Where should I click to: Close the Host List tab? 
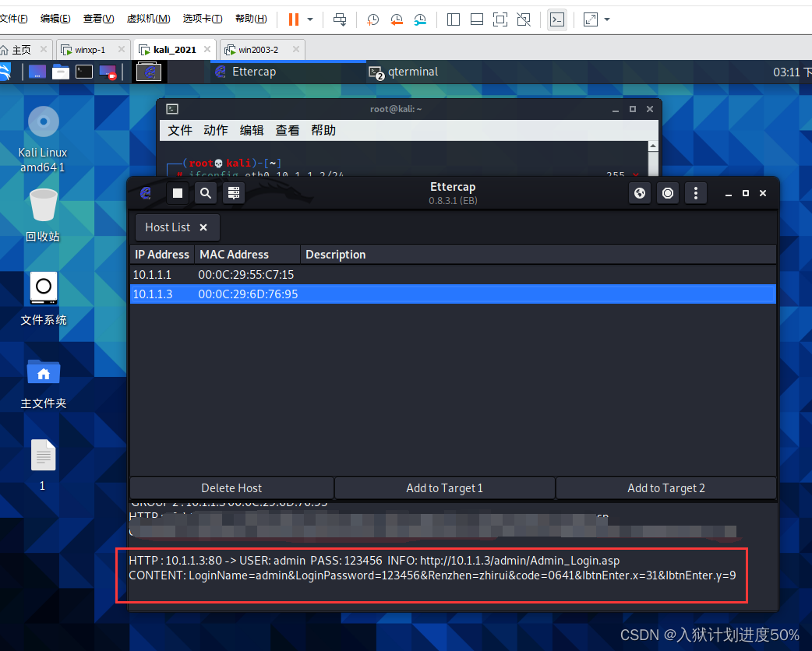pos(203,227)
